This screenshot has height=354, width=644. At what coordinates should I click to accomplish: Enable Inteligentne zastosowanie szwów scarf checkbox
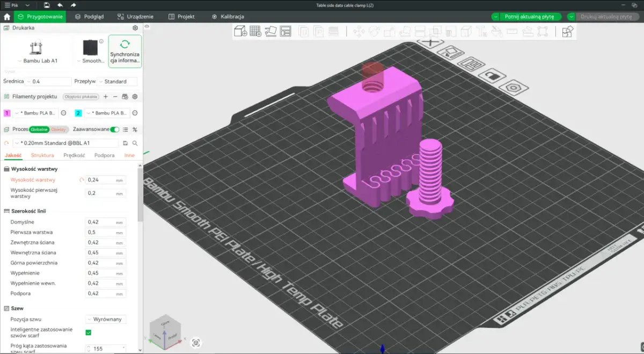[x=89, y=332]
